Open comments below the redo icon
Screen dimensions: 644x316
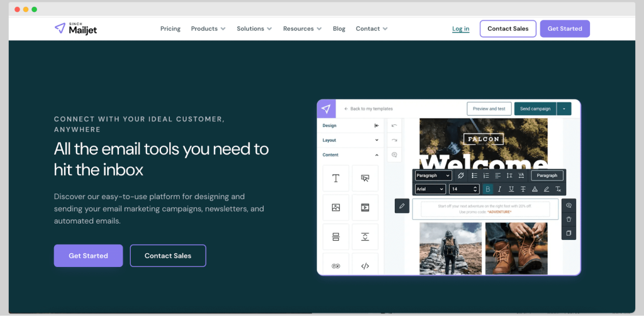pos(394,155)
